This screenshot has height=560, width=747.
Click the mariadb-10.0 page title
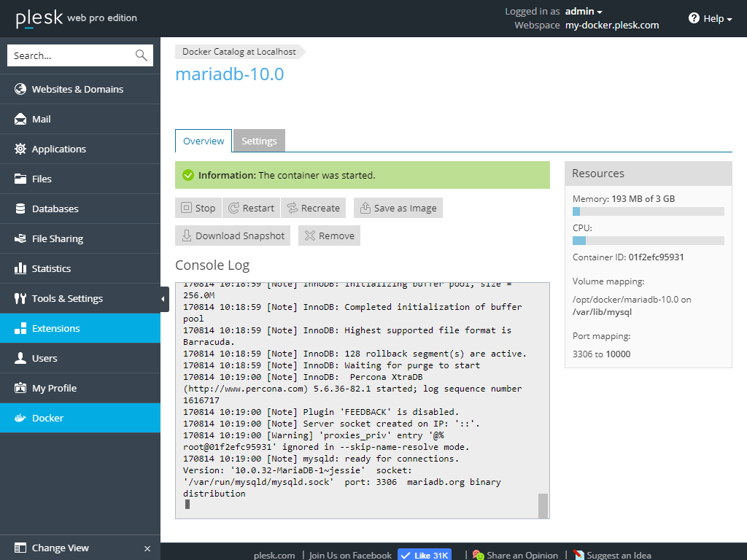[230, 74]
